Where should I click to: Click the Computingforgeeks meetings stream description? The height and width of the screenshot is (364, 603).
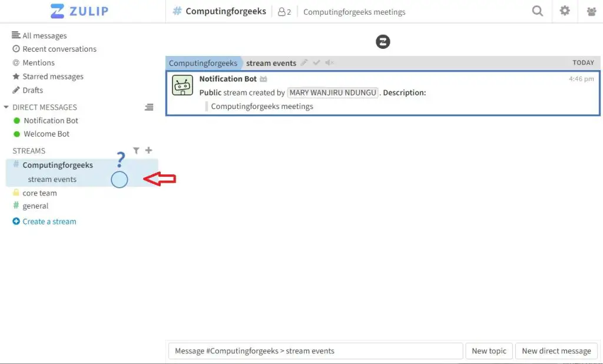point(354,12)
